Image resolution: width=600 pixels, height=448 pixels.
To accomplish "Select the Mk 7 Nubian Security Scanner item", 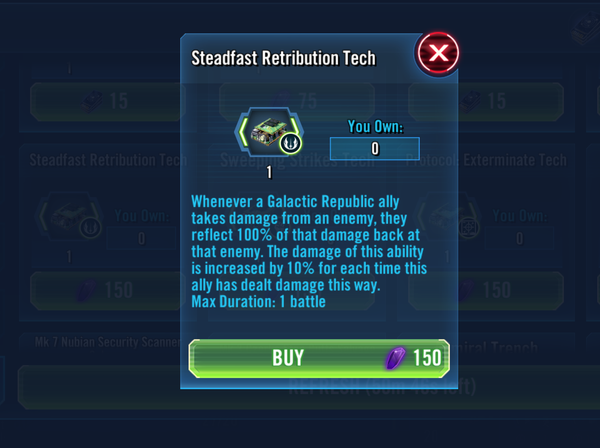I will [107, 342].
